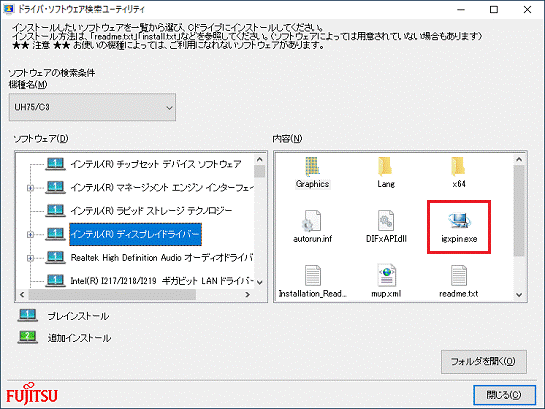Click the software list vertical scrollbar thumb
The height and width of the screenshot is (409, 545).
259,171
